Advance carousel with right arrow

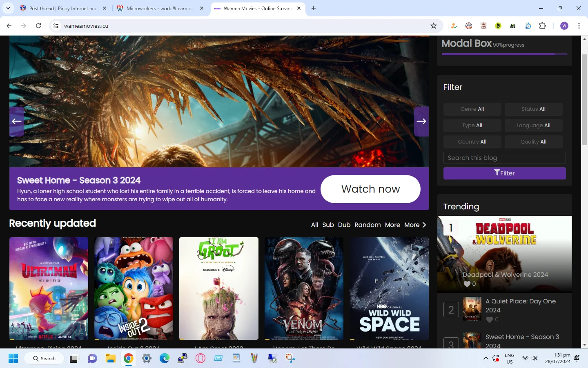(421, 121)
